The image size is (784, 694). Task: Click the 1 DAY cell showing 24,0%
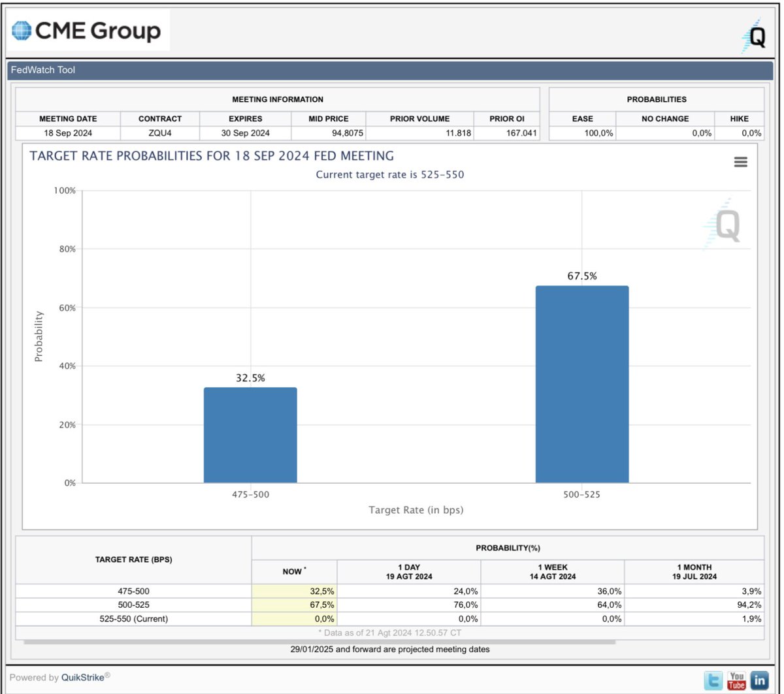click(409, 591)
